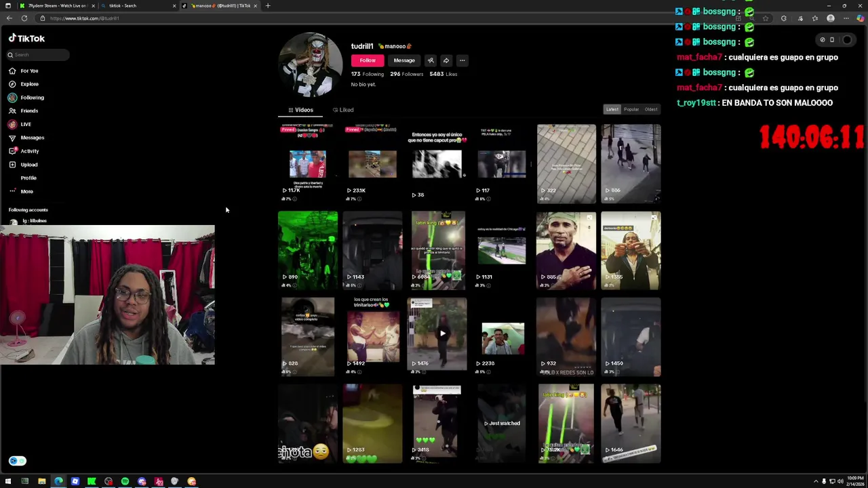The width and height of the screenshot is (868, 488).
Task: Open the Activity sidebar icon
Action: (x=12, y=151)
